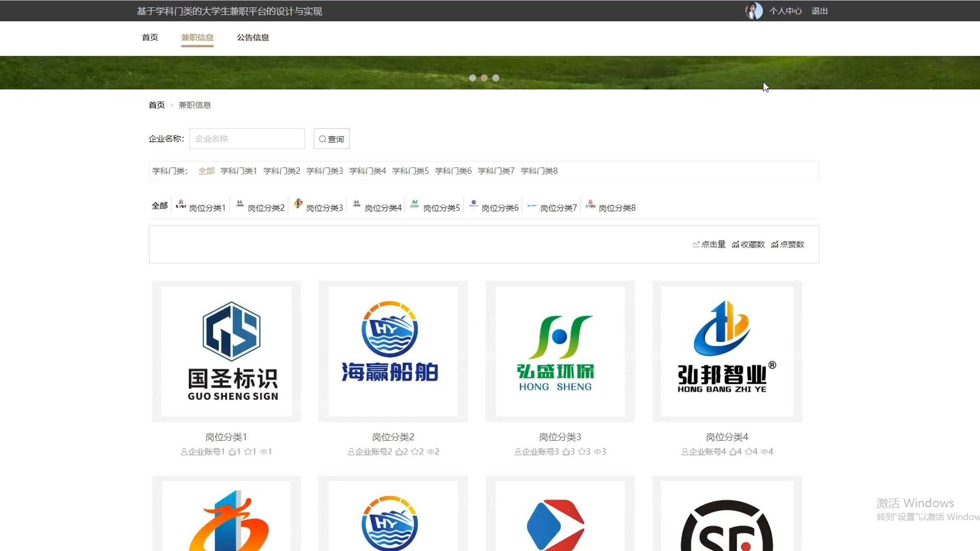Filter by 学科门类7

coord(496,171)
